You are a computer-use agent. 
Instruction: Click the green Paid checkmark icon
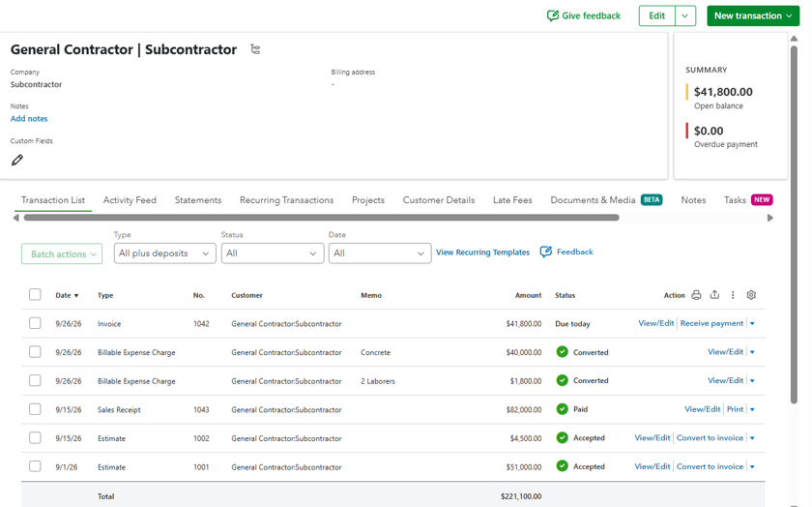(562, 409)
